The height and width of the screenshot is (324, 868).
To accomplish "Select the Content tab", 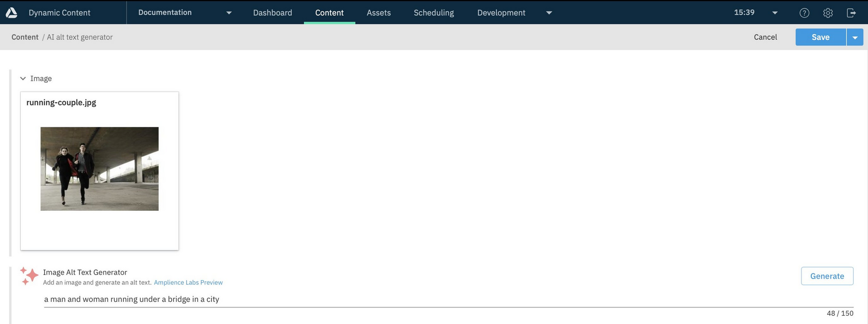I will tap(329, 12).
